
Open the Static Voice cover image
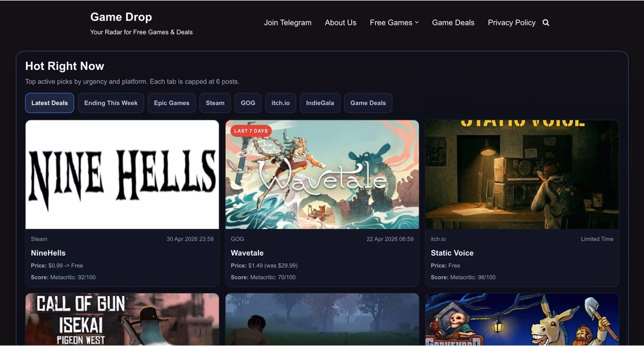522,175
